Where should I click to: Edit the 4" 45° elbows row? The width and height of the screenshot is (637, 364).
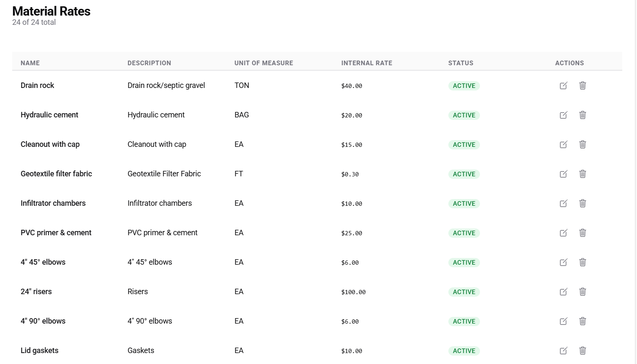[x=563, y=262]
